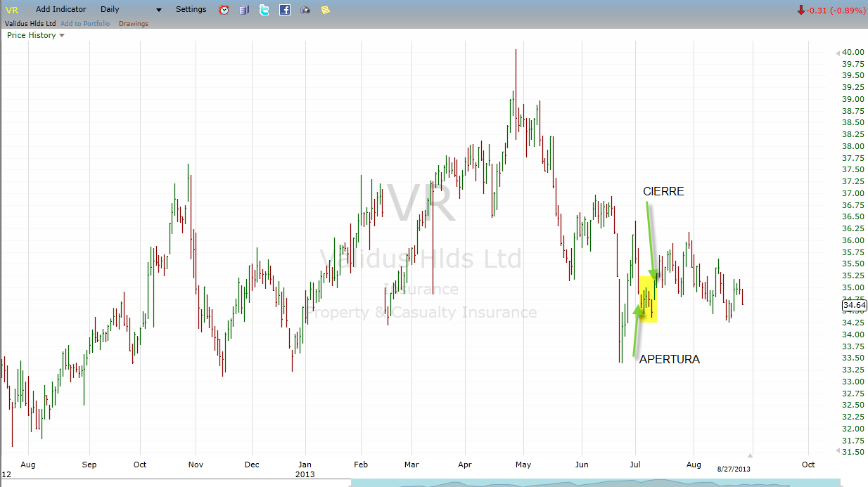Expand the Price History dropdown arrow
The image size is (868, 487).
[x=62, y=35]
